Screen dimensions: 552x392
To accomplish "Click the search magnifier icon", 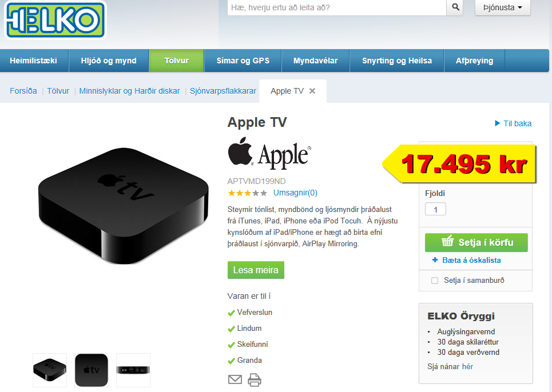I will [455, 7].
